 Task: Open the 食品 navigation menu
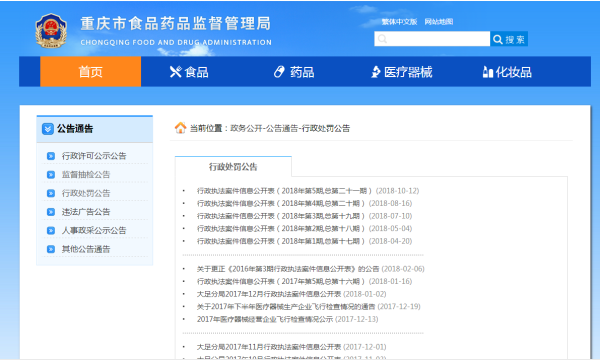coord(189,72)
